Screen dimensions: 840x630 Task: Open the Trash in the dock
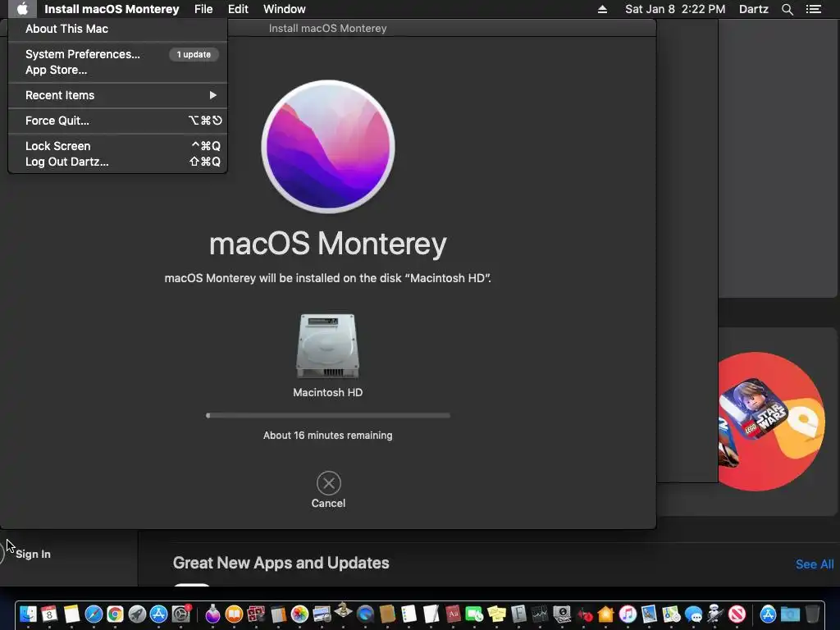(812, 614)
